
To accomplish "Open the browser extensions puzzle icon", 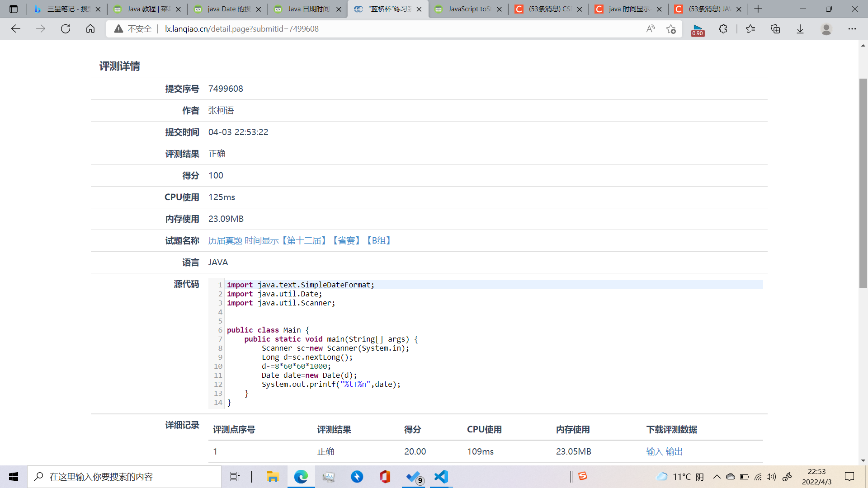I will (723, 29).
